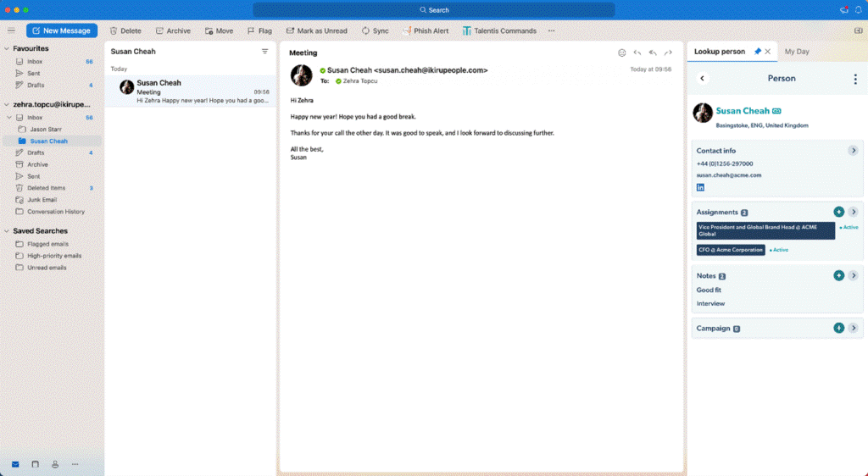
Task: Open Susan Cheah's LinkedIn profile icon
Action: (x=700, y=187)
